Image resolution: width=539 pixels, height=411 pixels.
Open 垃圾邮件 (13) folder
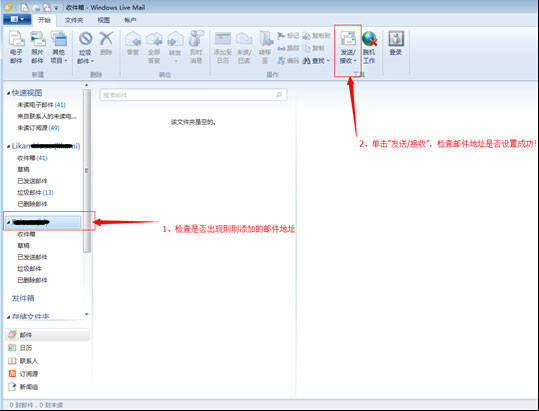[35, 192]
